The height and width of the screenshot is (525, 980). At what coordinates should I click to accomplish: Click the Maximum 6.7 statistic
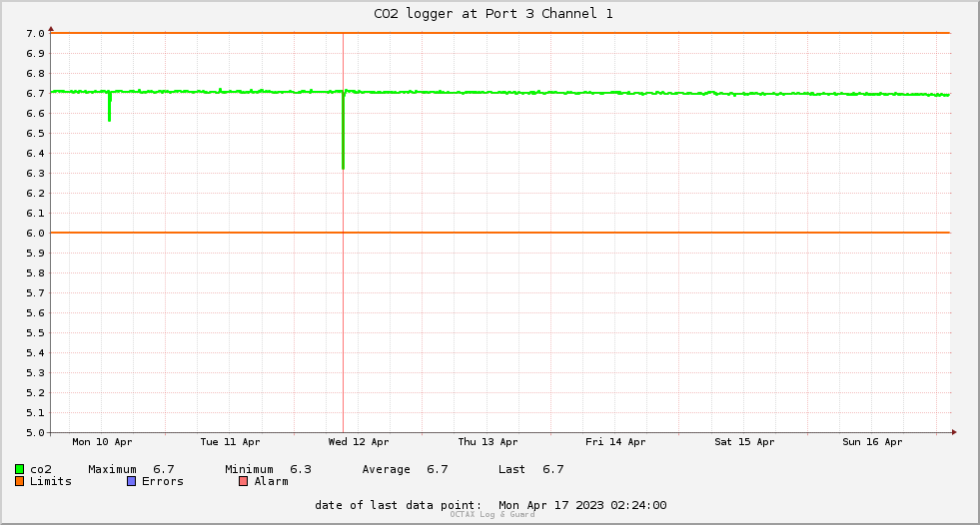coord(131,469)
